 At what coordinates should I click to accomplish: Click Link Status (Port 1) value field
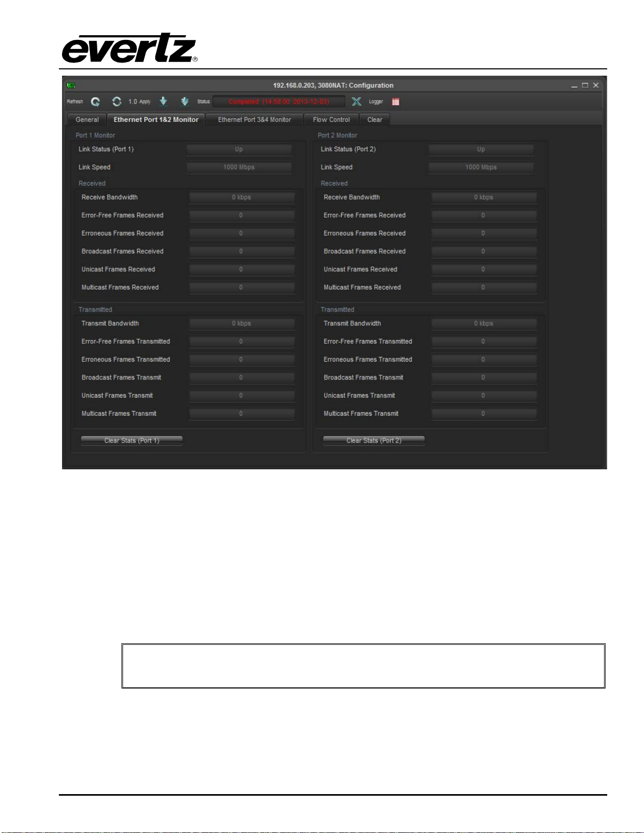point(239,149)
